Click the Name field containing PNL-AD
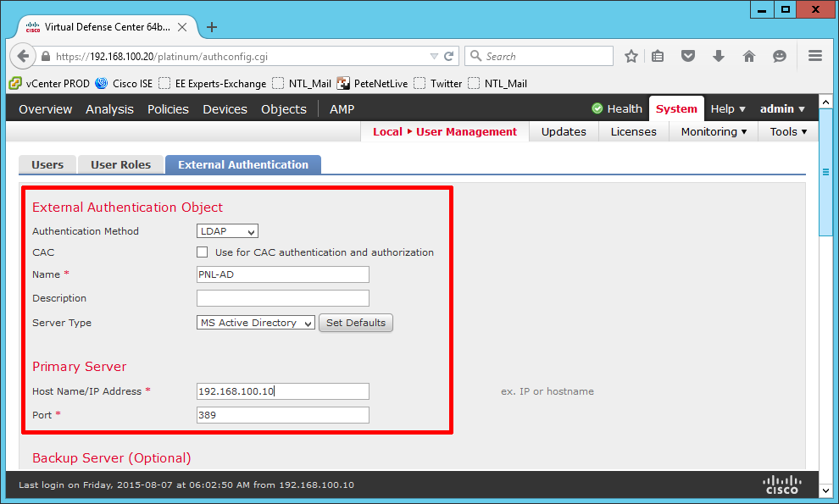Viewport: 839px width, 504px height. click(x=282, y=274)
